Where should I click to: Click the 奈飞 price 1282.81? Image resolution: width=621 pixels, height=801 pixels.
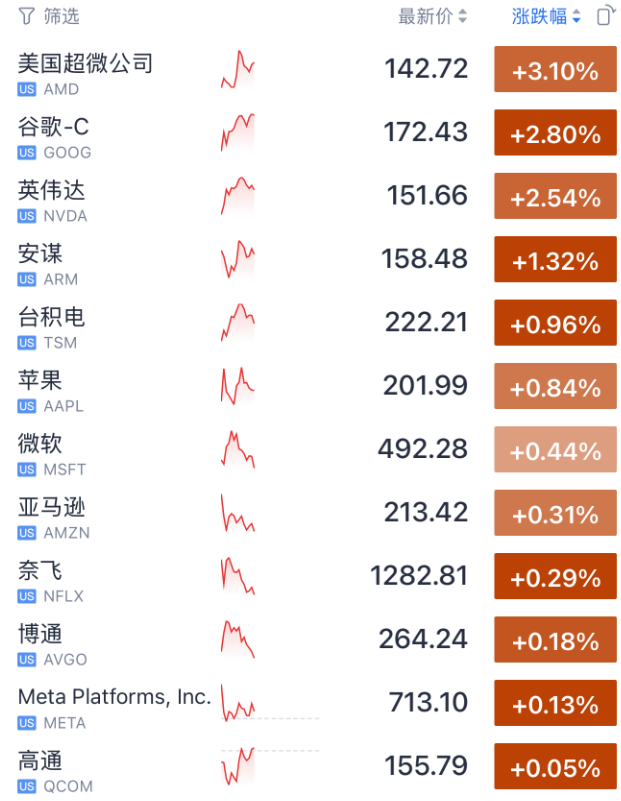pyautogui.click(x=418, y=577)
